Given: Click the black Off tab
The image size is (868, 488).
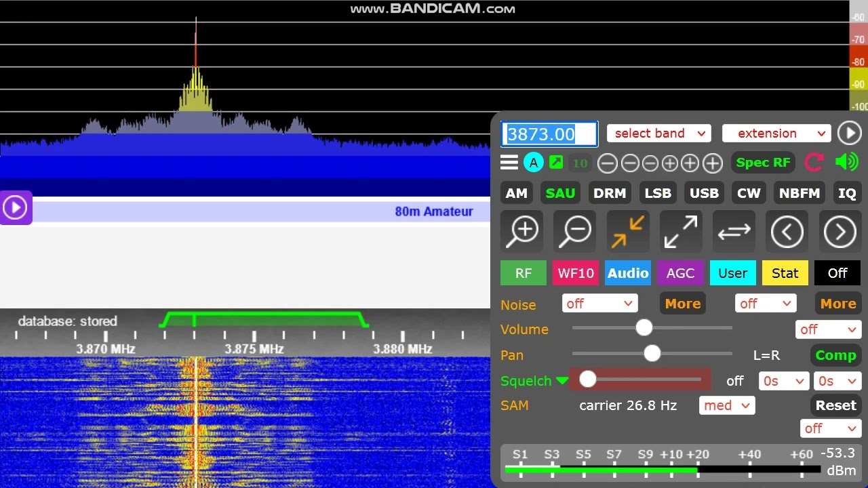Looking at the screenshot, I should point(837,273).
